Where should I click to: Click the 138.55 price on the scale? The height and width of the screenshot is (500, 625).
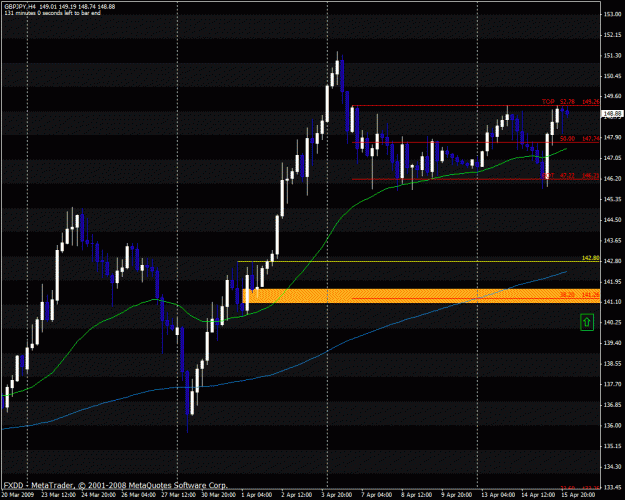[613, 364]
